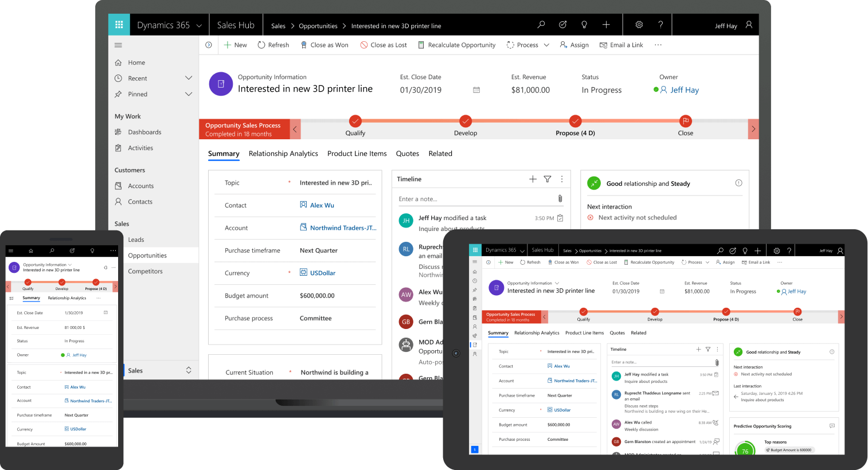Open the Timeline more-commands ellipsis icon
The height and width of the screenshot is (470, 868).
coord(562,179)
